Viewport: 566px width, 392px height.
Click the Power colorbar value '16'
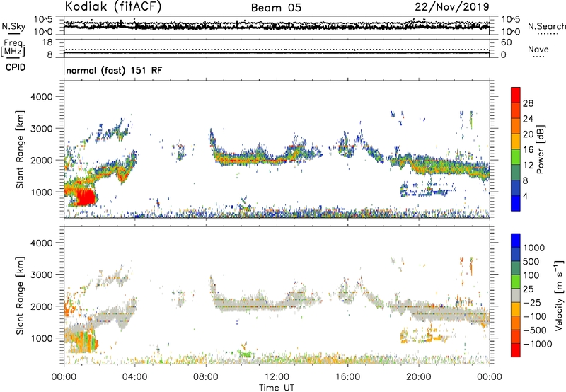click(528, 150)
